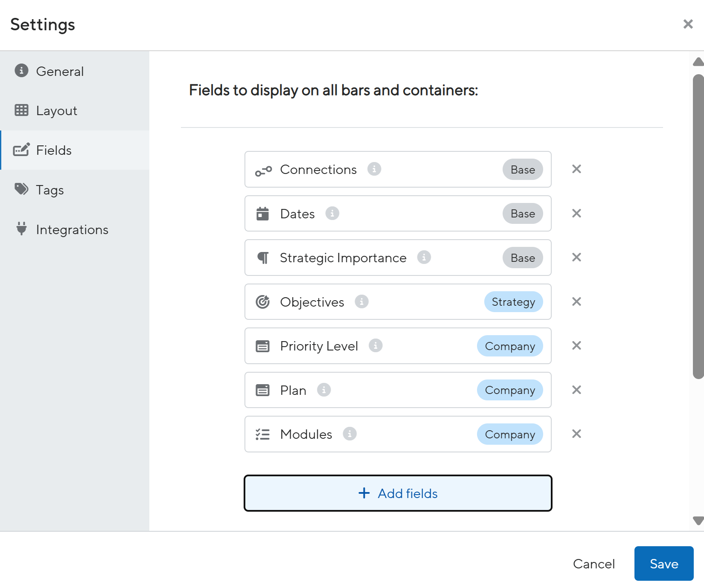Open the Connections info tooltip
704x588 pixels.
(374, 169)
